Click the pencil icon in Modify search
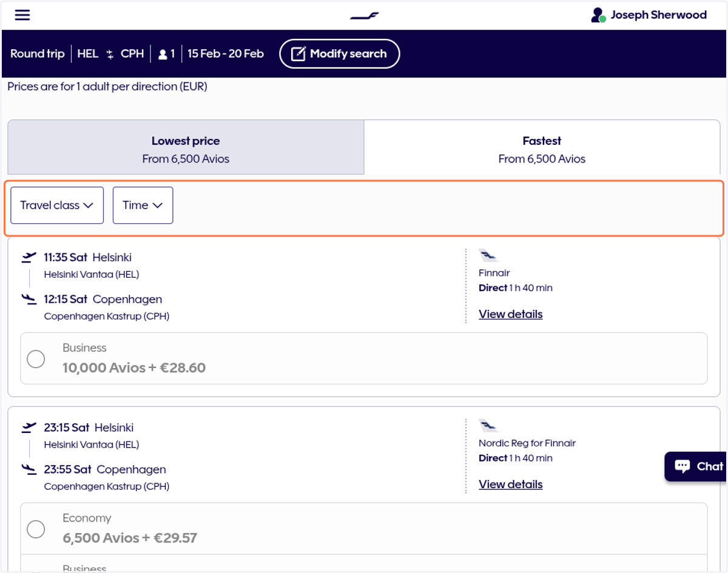This screenshot has width=728, height=573. coord(298,54)
